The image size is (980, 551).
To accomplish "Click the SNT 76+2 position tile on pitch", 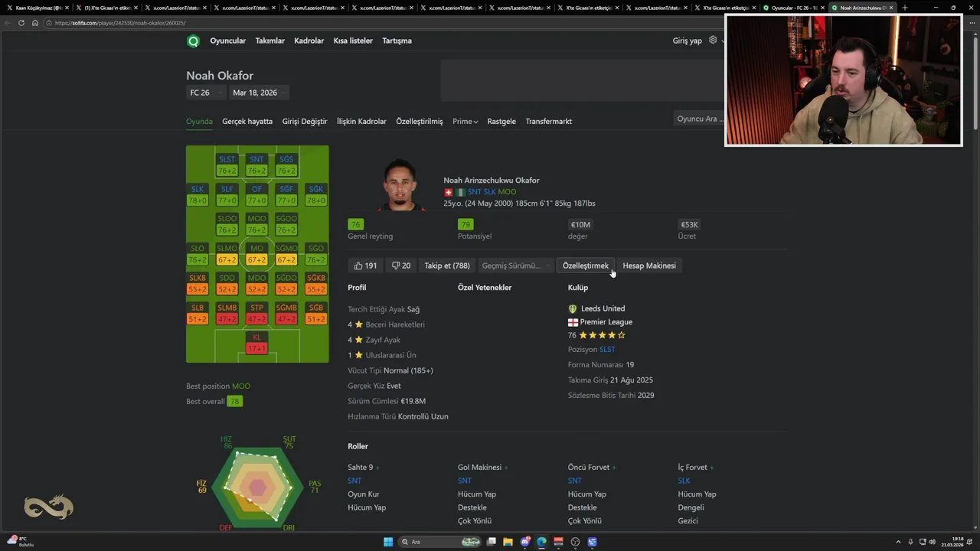I will [256, 165].
